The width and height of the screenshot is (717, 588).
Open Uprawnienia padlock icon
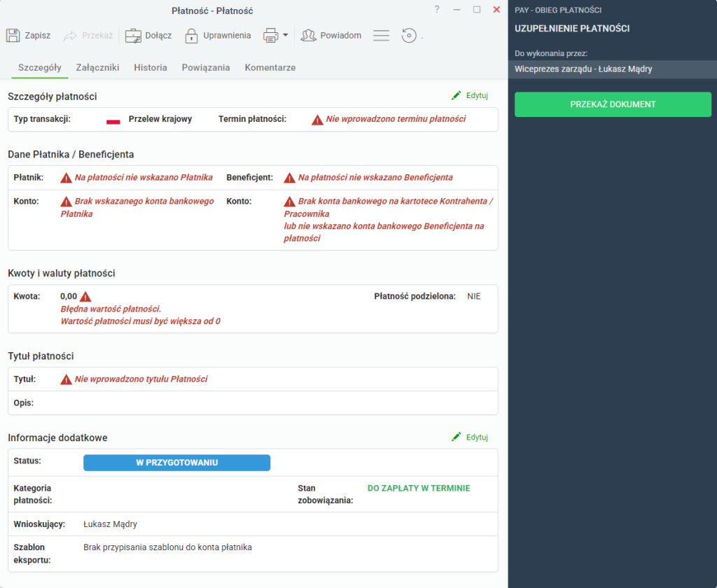point(191,36)
